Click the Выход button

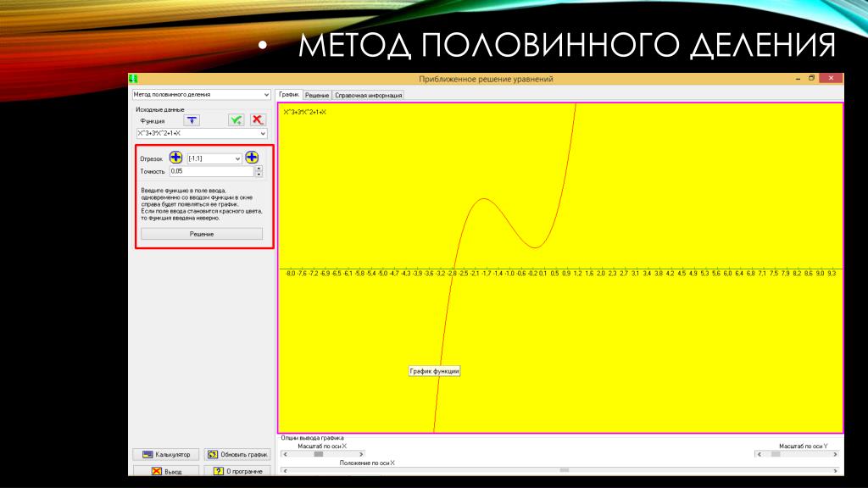166,471
